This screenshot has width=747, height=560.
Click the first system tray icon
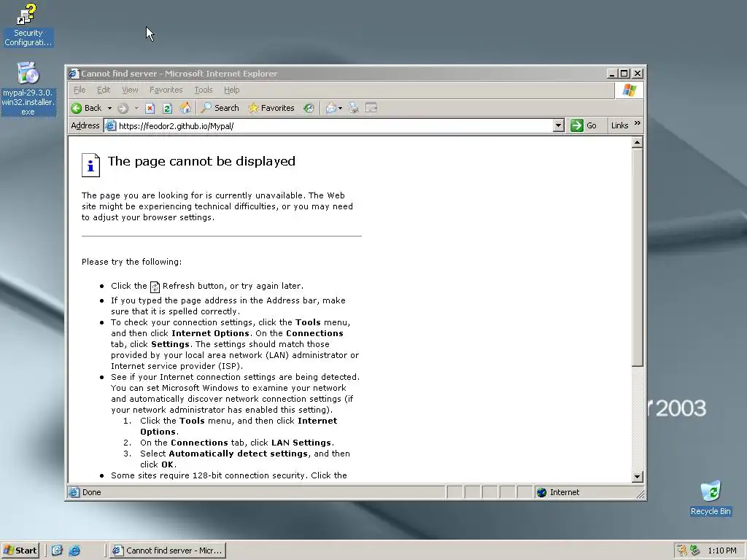point(682,551)
